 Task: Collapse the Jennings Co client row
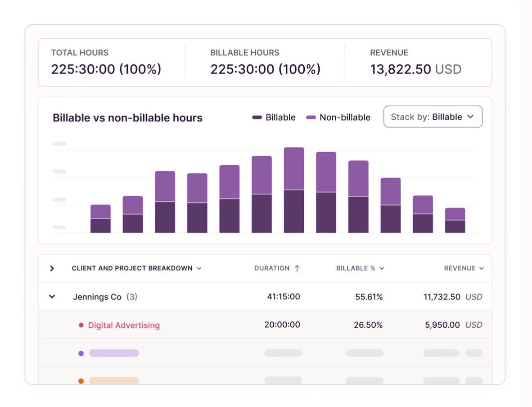pos(52,297)
